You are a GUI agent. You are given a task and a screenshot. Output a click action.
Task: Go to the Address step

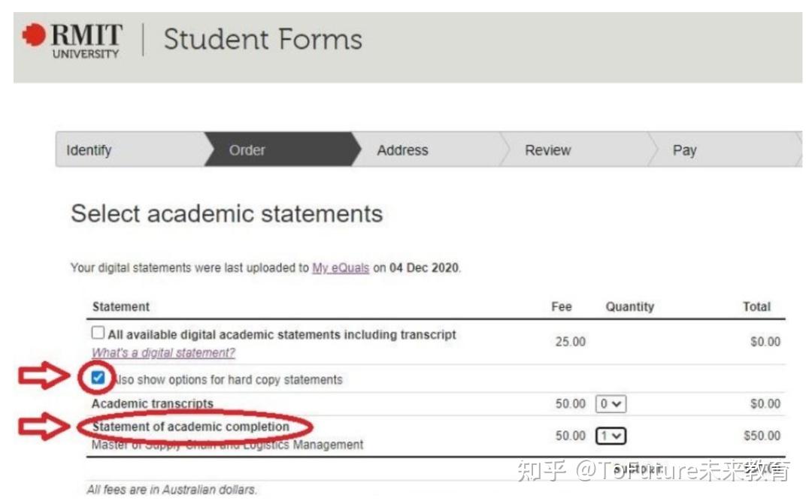(402, 150)
